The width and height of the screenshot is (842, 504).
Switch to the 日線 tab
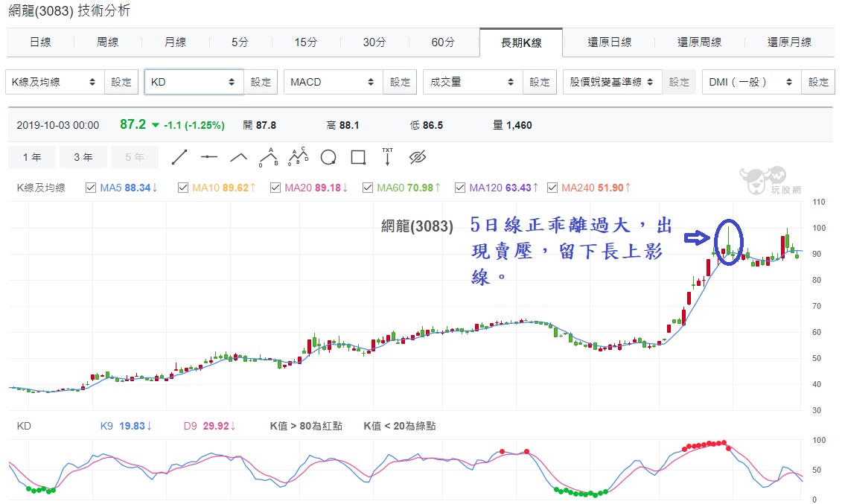tap(40, 42)
